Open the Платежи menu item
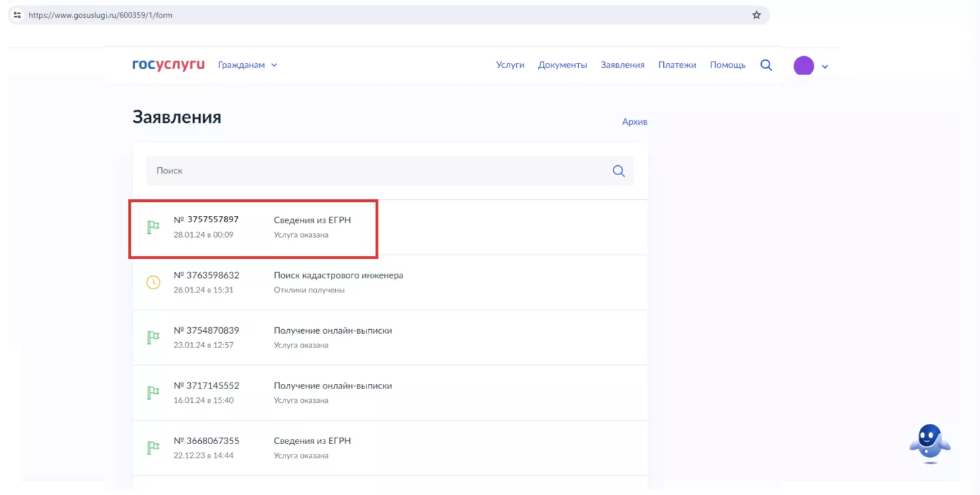980x495 pixels. tap(677, 65)
